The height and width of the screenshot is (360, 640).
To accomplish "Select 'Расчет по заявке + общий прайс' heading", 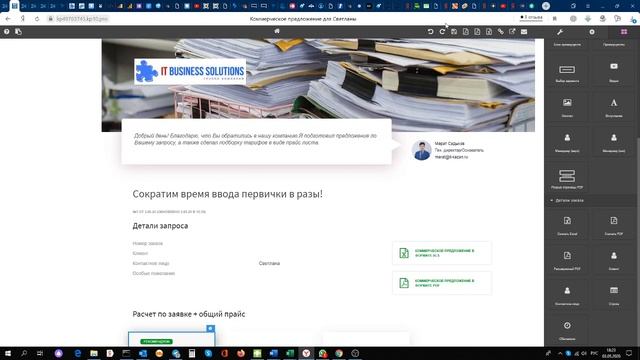I will [189, 314].
